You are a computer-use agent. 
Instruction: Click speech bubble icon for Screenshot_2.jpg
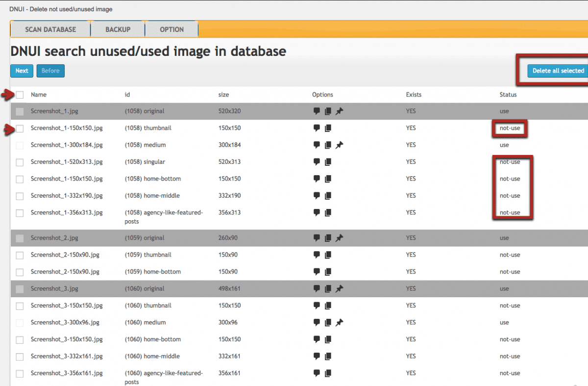[x=317, y=238]
